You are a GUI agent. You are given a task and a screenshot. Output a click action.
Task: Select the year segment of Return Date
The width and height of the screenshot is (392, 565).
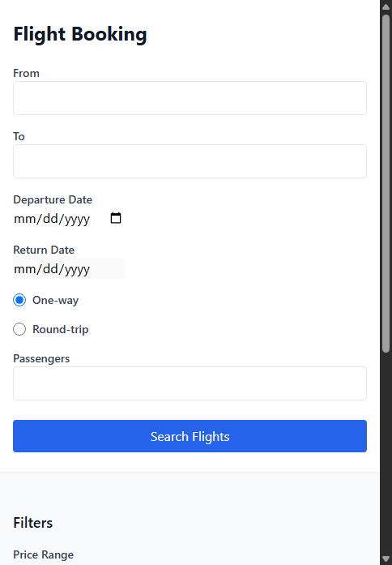click(77, 269)
